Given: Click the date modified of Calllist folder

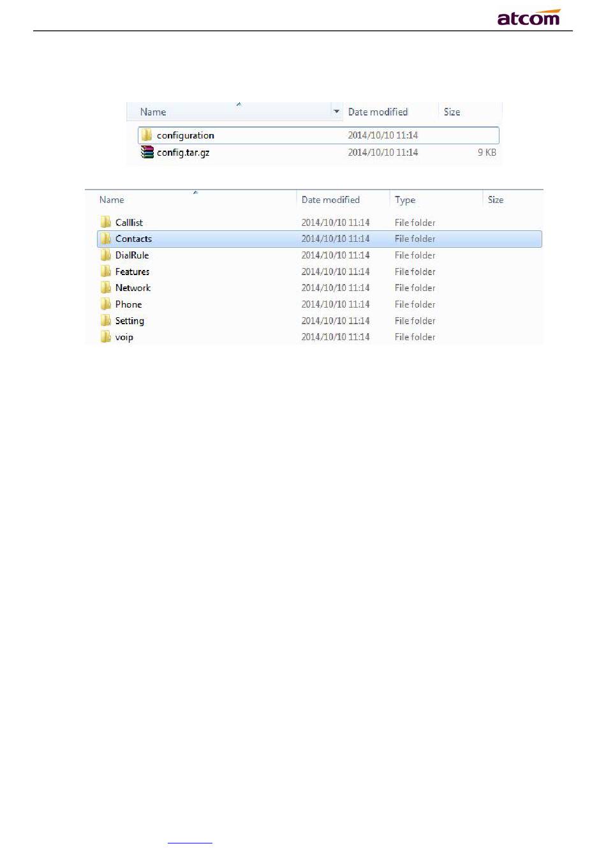Looking at the screenshot, I should coord(336,222).
